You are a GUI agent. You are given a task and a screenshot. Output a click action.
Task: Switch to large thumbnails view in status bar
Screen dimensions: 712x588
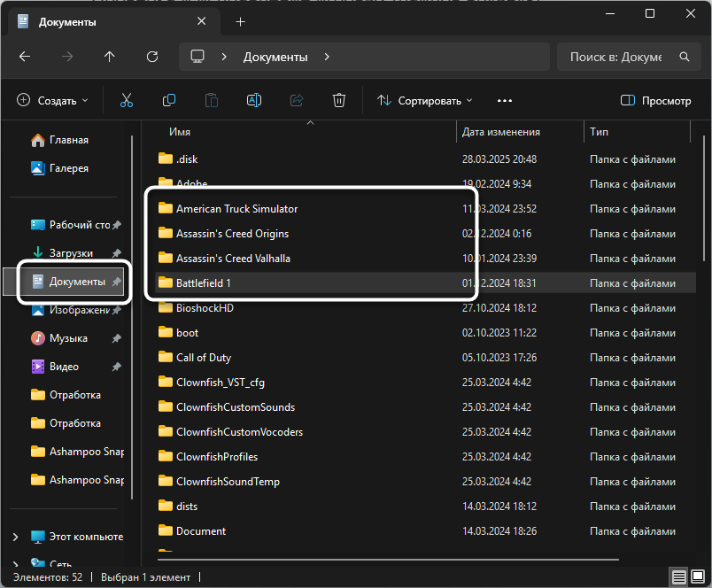[x=697, y=577]
